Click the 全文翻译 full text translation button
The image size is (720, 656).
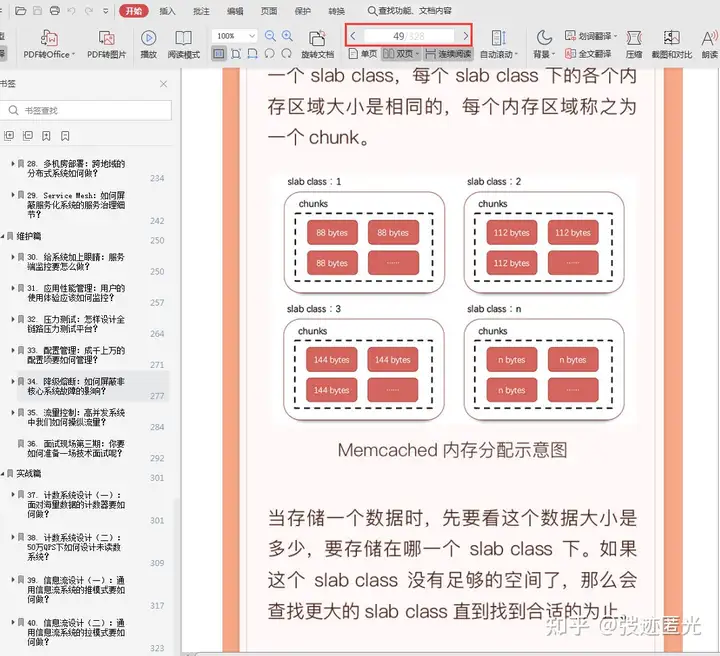pyautogui.click(x=588, y=54)
